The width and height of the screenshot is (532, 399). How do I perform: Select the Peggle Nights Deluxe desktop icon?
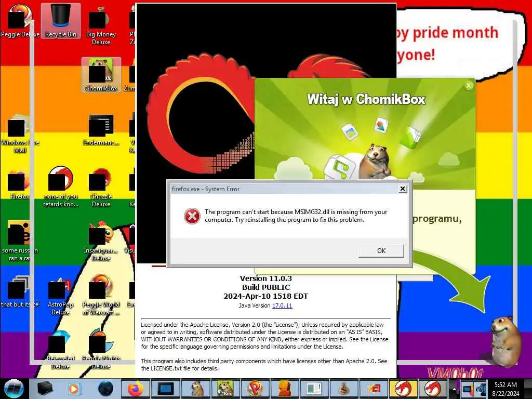pos(101,350)
